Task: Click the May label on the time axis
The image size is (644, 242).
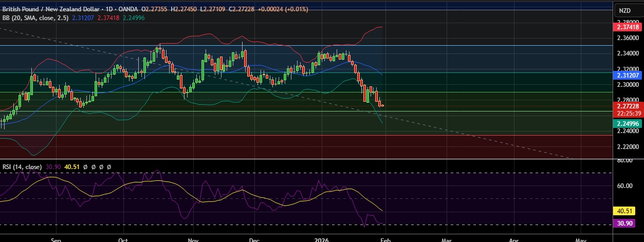Action: click(581, 239)
